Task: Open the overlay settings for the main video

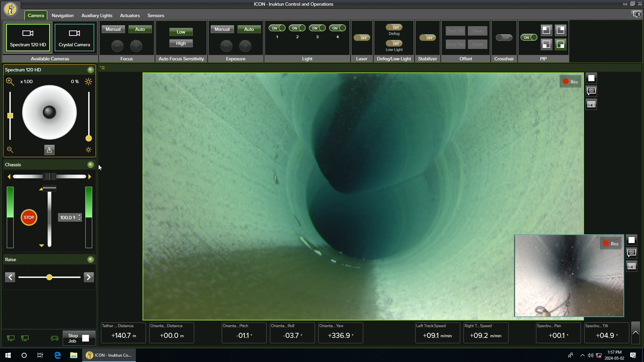Action: click(591, 105)
